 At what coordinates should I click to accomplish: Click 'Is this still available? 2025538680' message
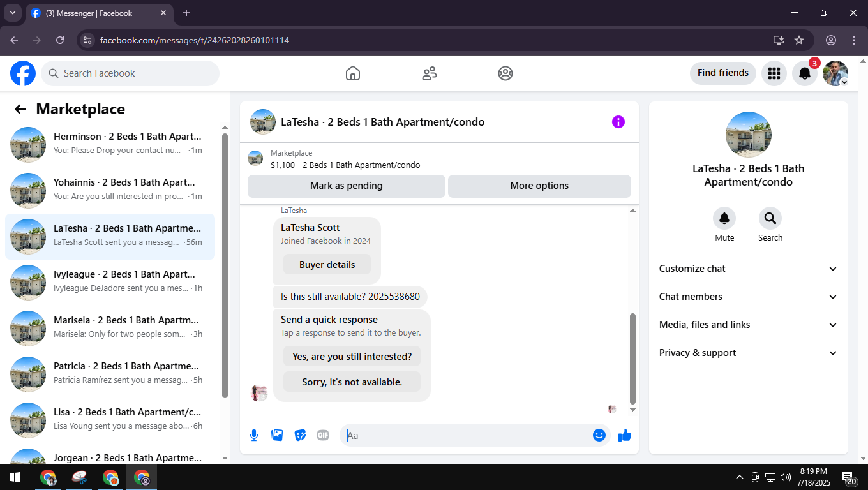point(350,297)
